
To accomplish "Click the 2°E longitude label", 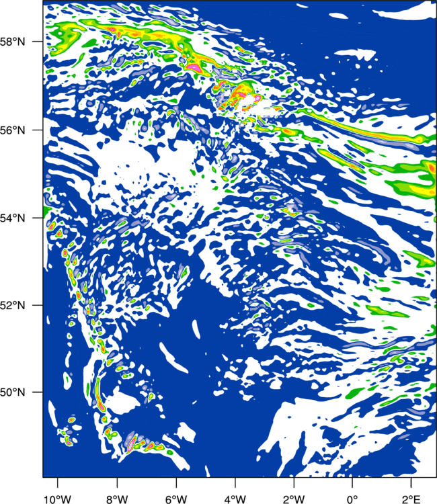I will tap(411, 499).
